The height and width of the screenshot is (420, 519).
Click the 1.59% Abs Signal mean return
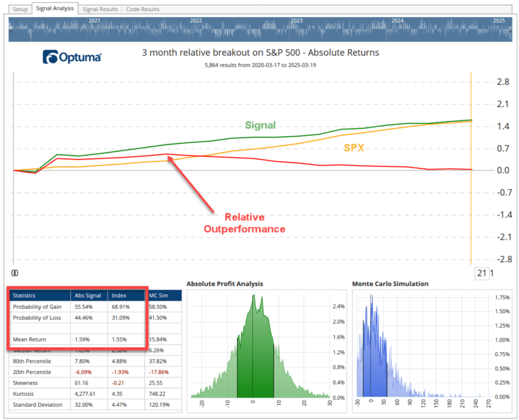click(x=82, y=339)
